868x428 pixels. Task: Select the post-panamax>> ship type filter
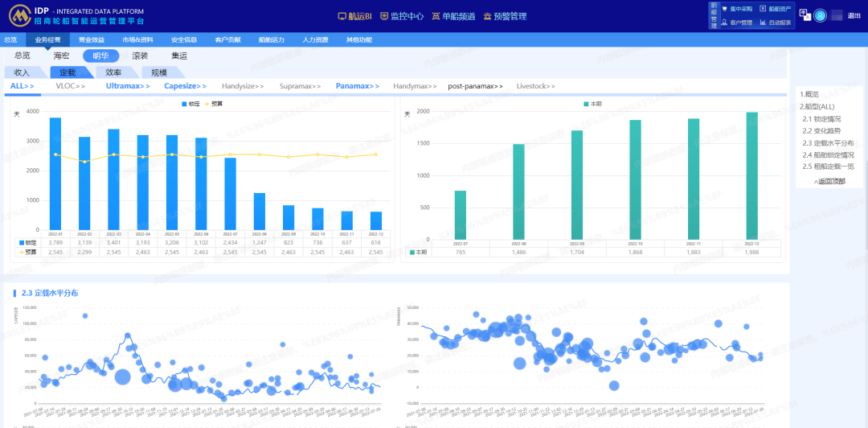click(476, 86)
